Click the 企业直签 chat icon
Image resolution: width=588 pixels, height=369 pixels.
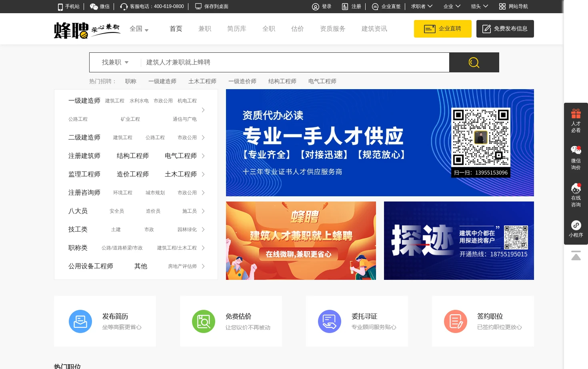tap(375, 6)
